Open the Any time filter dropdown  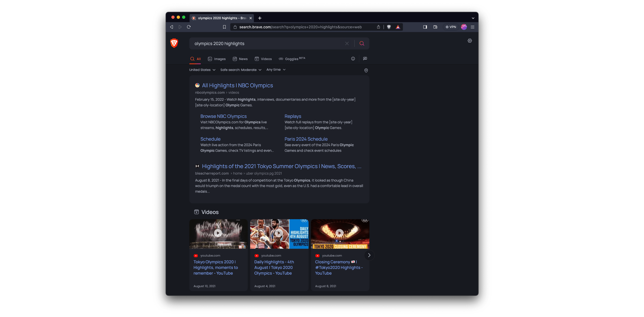click(x=276, y=70)
